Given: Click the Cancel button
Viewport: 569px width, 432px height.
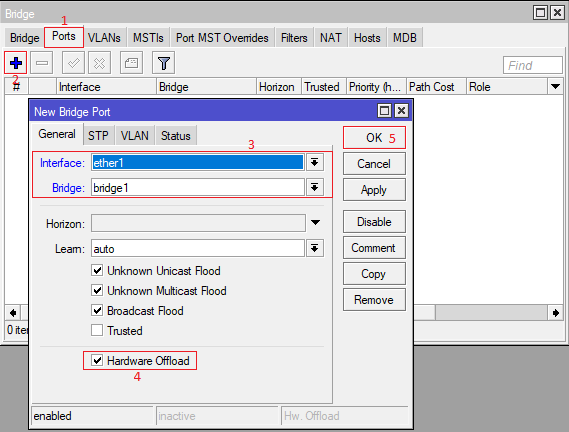Looking at the screenshot, I should click(x=374, y=164).
